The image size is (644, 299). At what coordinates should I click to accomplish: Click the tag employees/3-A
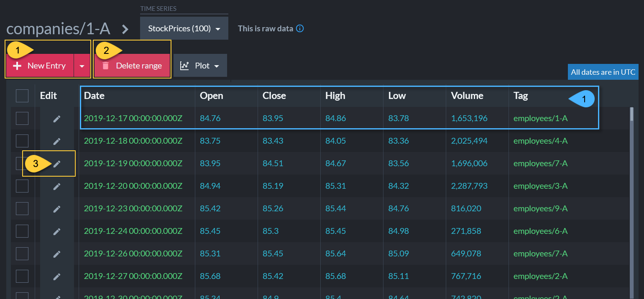point(540,186)
